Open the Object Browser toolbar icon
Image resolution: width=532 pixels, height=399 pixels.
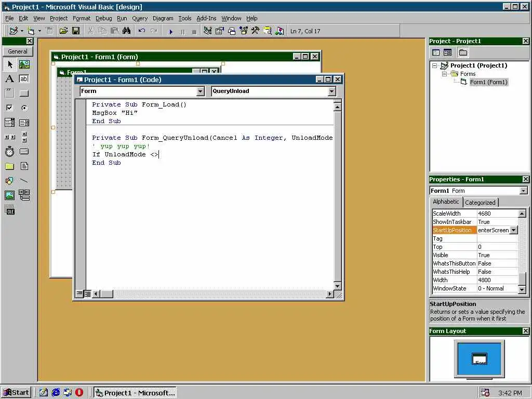(x=244, y=31)
